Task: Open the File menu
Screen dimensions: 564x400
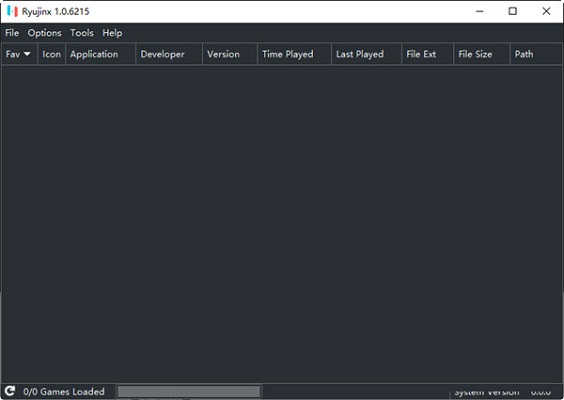Action: click(12, 33)
